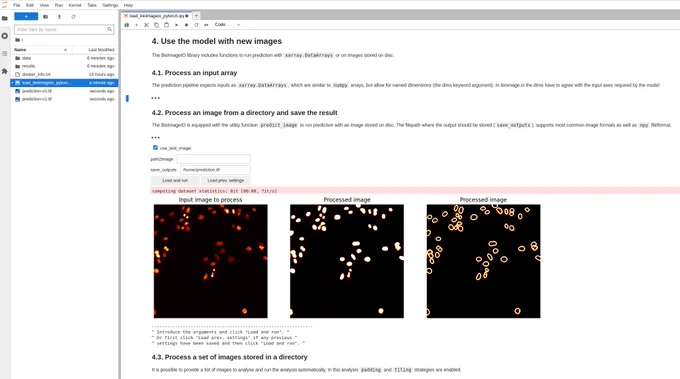This screenshot has height=379, width=680.
Task: Restart the kernel using toolbar icon
Action: [x=196, y=25]
